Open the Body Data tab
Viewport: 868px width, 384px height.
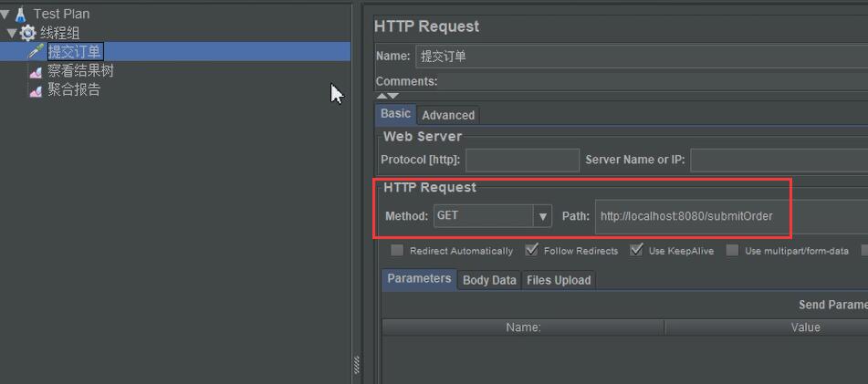pyautogui.click(x=489, y=280)
